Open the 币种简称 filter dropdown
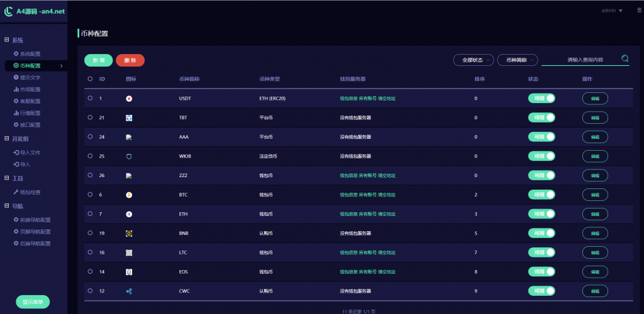The height and width of the screenshot is (314, 644). pyautogui.click(x=517, y=60)
